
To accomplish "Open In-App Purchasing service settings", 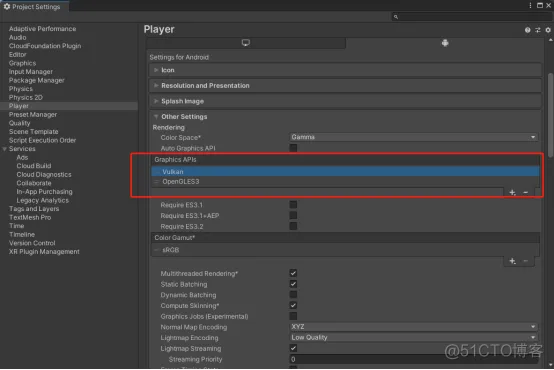I will [45, 192].
